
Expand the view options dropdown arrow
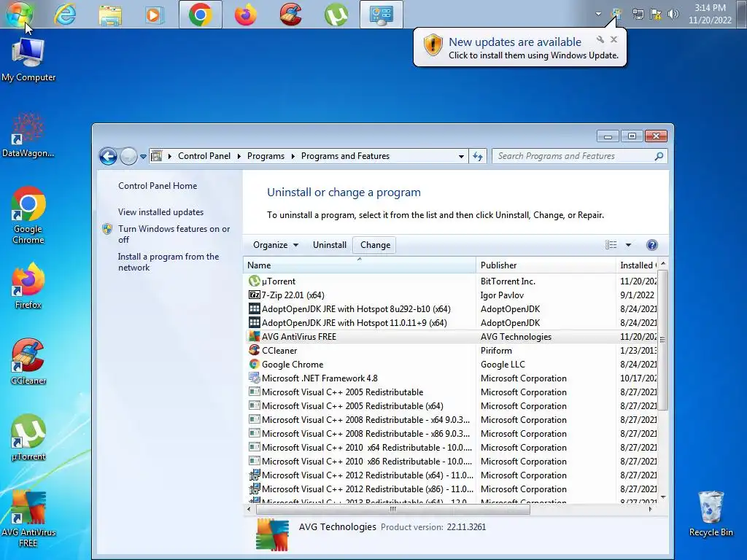pos(628,245)
